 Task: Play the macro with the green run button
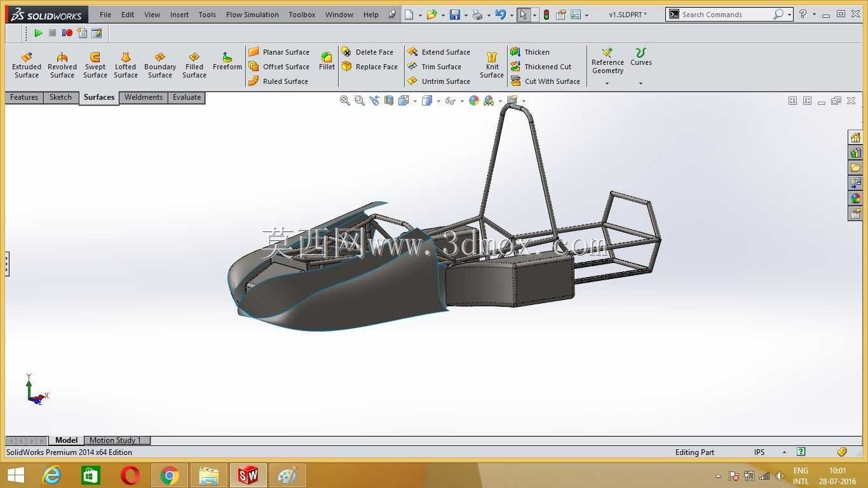pos(38,33)
